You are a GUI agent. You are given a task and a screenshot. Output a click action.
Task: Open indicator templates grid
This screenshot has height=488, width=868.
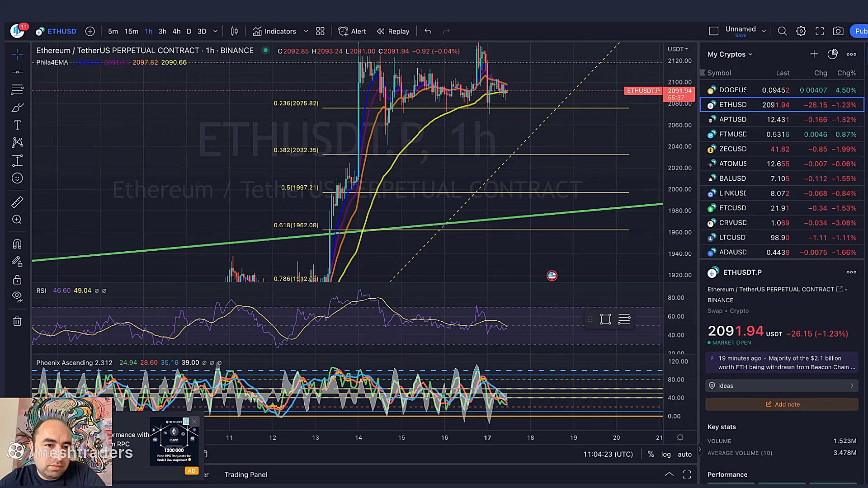pos(320,31)
